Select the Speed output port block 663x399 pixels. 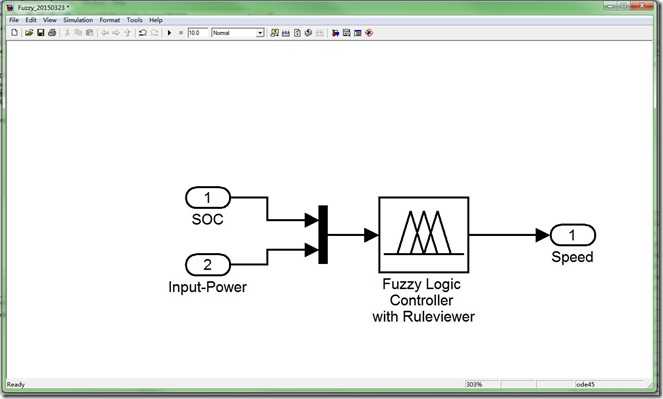(x=573, y=235)
